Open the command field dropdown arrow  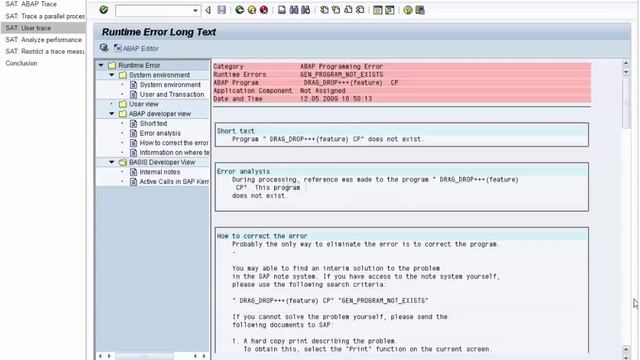(x=196, y=10)
